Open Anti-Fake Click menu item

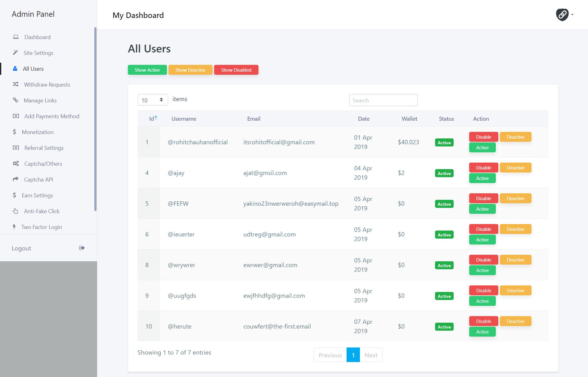pos(42,211)
